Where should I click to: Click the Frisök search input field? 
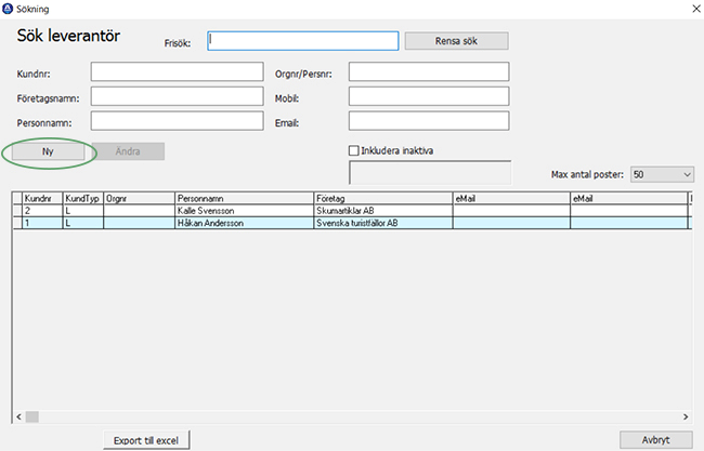[x=303, y=41]
